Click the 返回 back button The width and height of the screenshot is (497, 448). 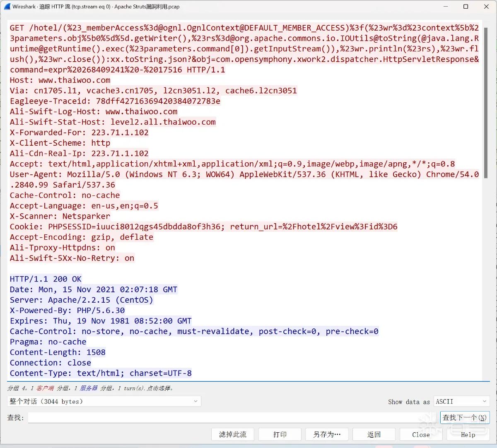374,434
